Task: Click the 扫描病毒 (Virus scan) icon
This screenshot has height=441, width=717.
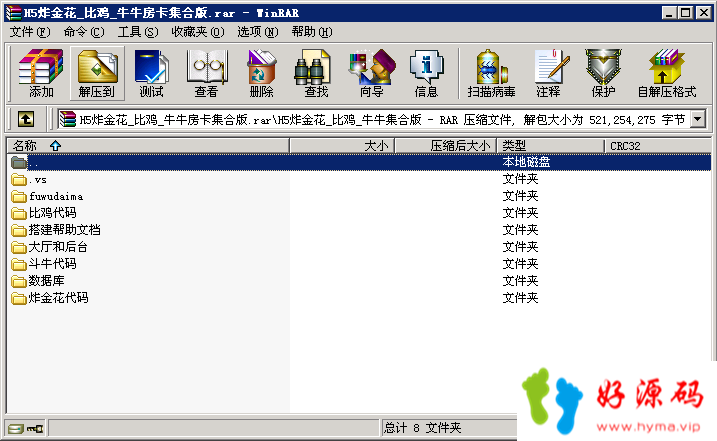Action: pos(492,73)
